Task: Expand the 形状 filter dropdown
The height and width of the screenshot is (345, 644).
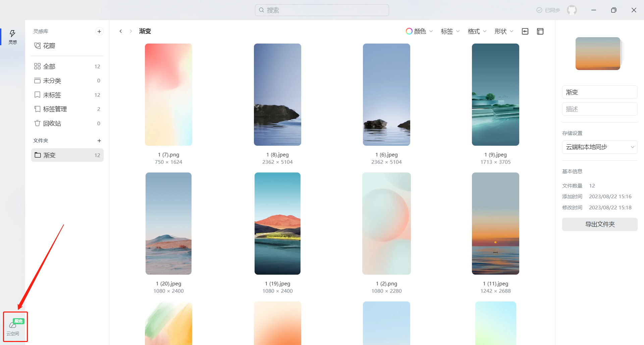Action: (x=504, y=31)
